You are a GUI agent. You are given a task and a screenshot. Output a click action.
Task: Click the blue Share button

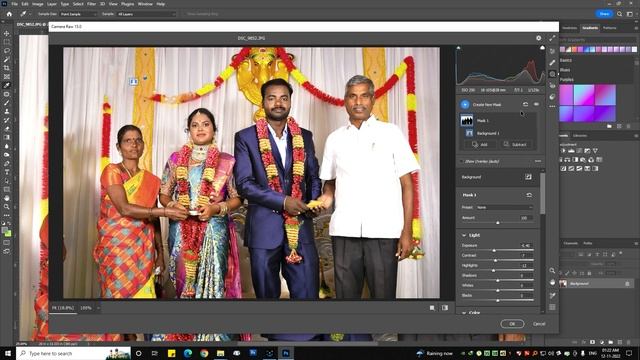coord(604,14)
